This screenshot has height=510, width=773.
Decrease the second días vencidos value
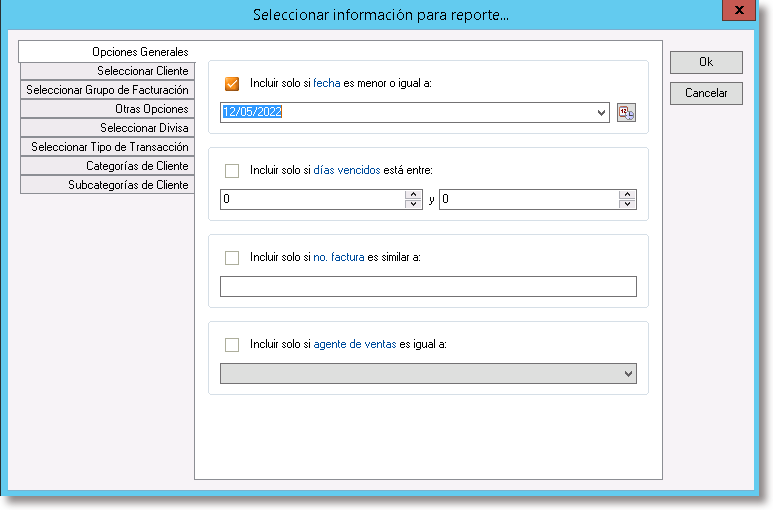[627, 204]
